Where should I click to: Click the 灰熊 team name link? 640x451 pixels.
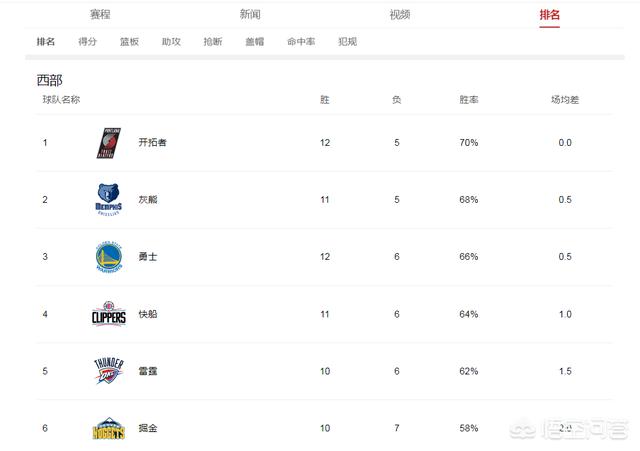coord(147,200)
